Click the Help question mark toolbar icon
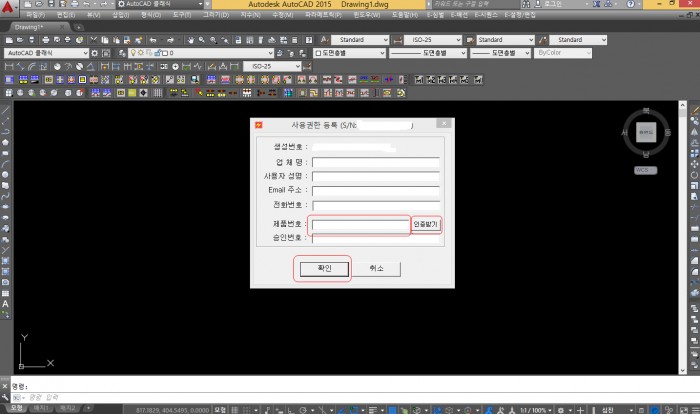Screen dimensions: 700x414 [x=309, y=40]
